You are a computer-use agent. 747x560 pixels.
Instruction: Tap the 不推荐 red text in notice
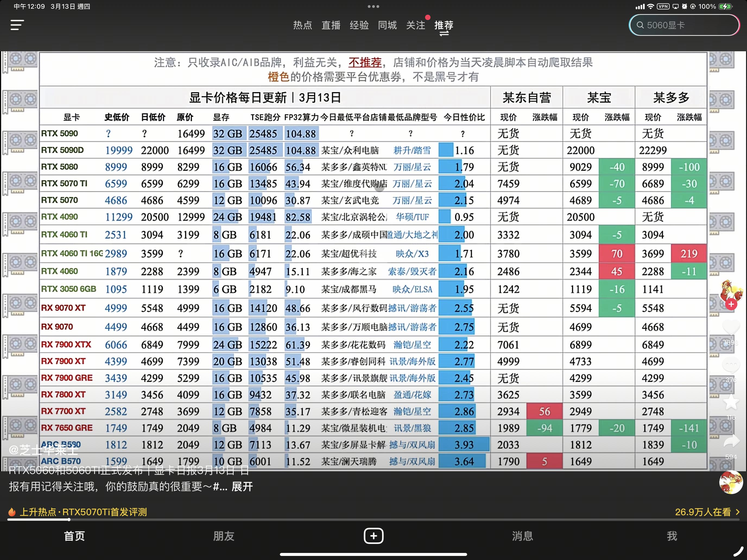(x=365, y=62)
